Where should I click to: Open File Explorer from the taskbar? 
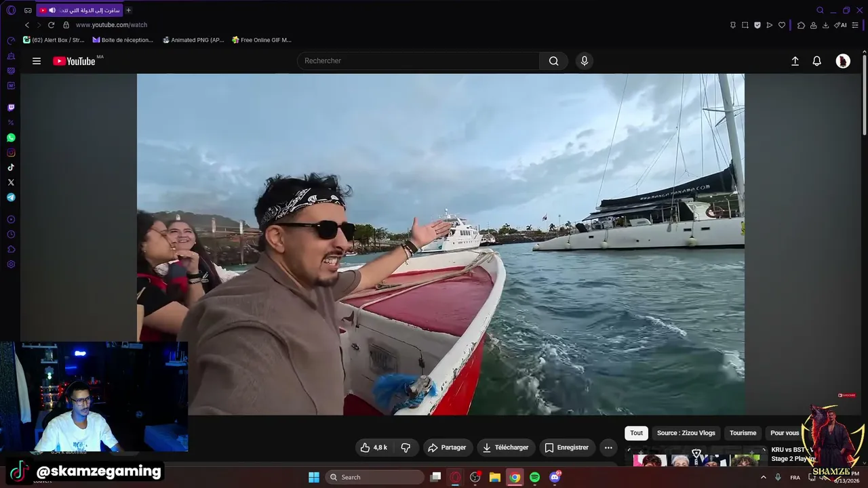(495, 477)
